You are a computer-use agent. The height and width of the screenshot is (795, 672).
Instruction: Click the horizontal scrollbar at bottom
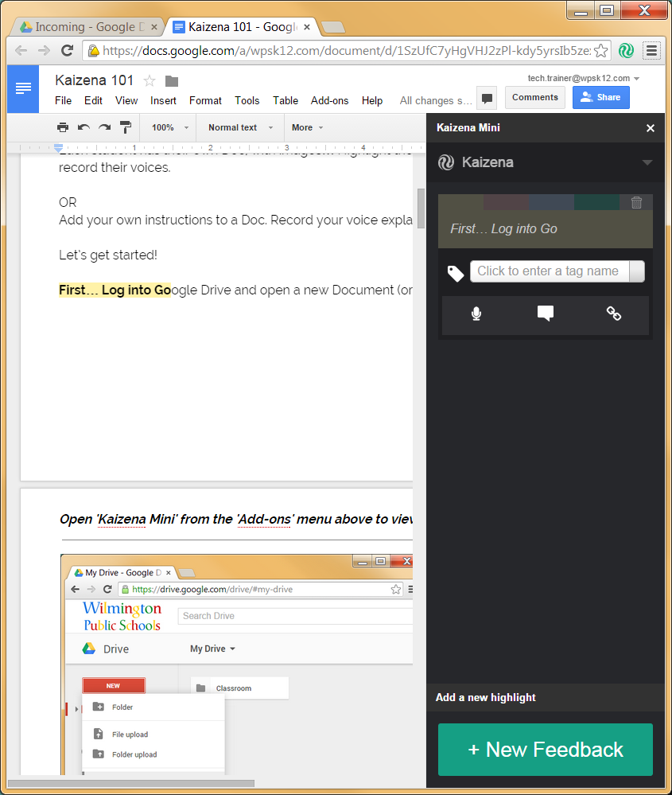click(x=130, y=783)
